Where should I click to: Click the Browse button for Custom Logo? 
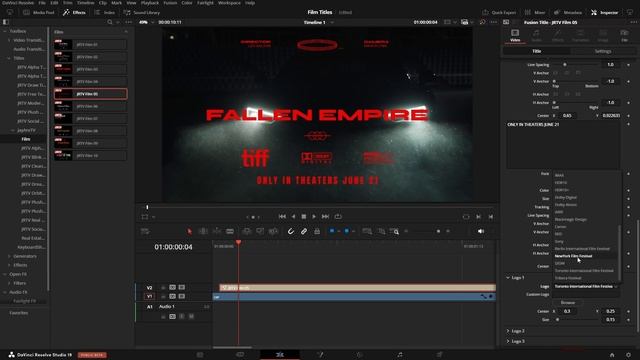pyautogui.click(x=568, y=302)
